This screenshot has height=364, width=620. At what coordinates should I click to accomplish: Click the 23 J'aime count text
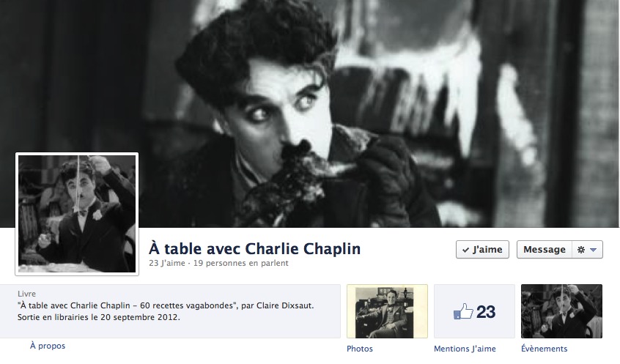pyautogui.click(x=167, y=263)
